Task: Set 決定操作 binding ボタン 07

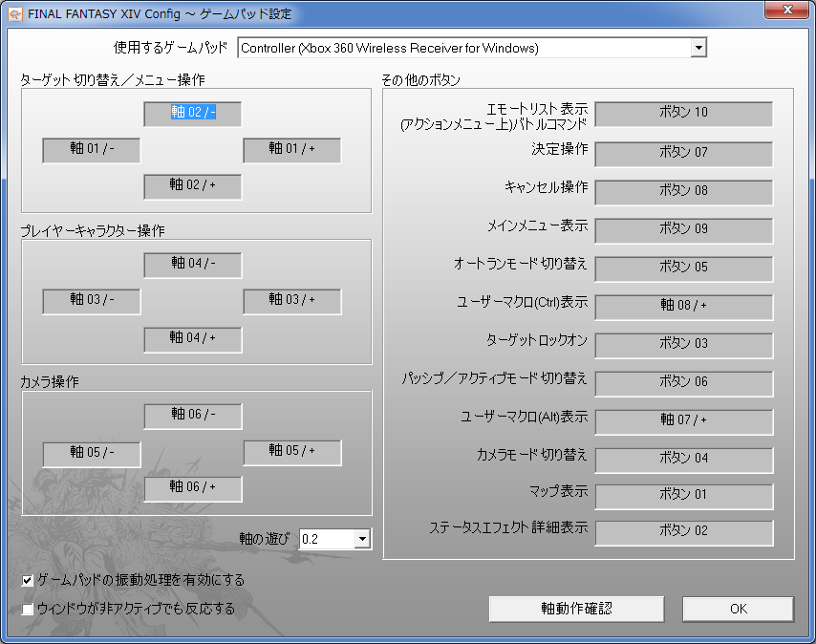Action: coord(683,154)
